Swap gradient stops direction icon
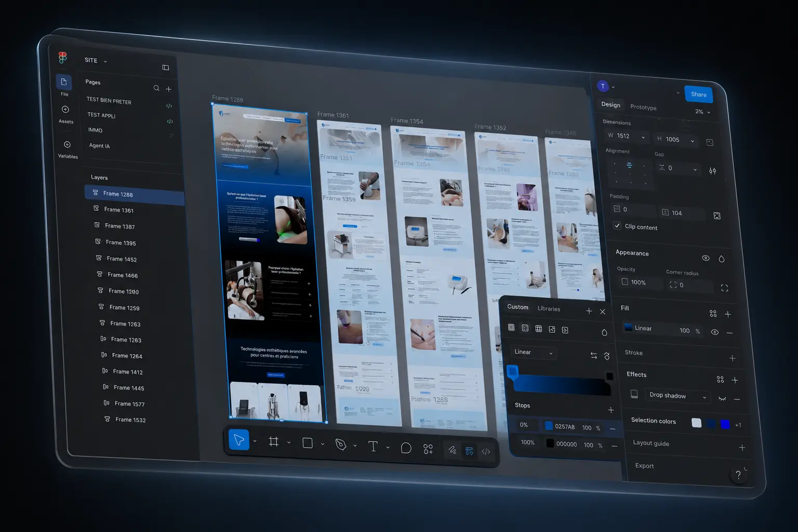Screen dimensions: 798x532 tap(593, 355)
